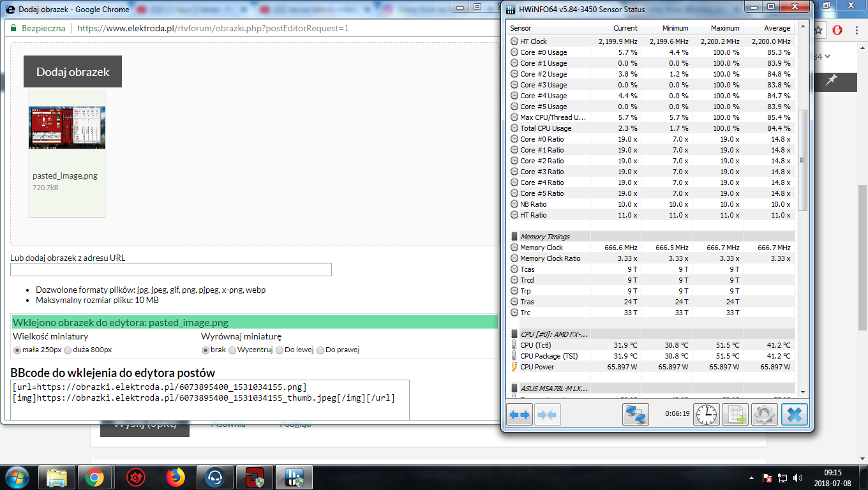Open the network monitors button in HWiNFO
868x490 pixels.
(x=635, y=415)
